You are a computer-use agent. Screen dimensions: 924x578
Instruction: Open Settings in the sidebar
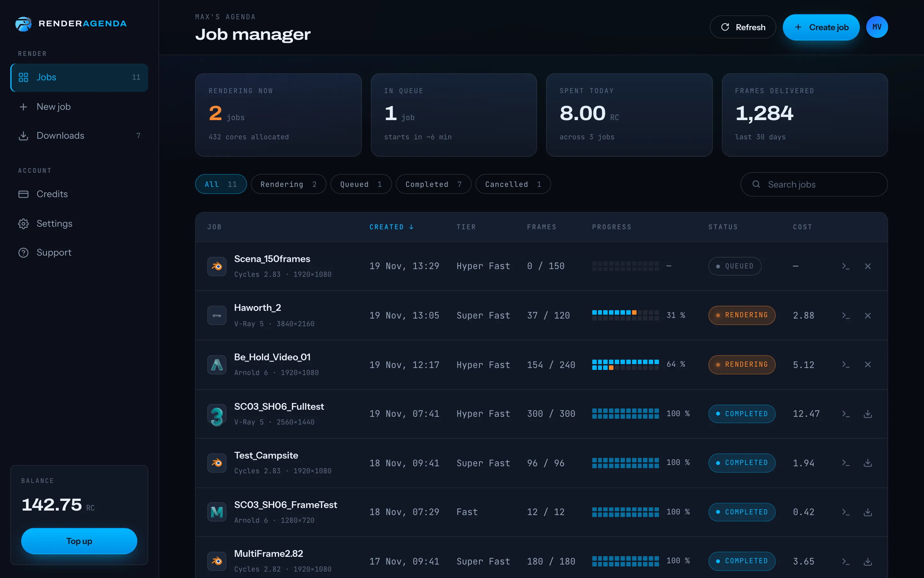[80, 223]
